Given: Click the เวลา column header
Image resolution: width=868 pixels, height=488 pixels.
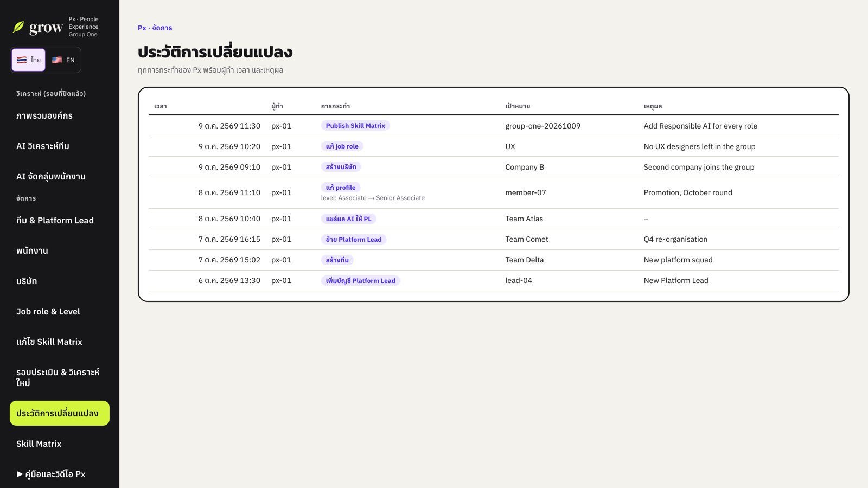Looking at the screenshot, I should click(x=161, y=106).
